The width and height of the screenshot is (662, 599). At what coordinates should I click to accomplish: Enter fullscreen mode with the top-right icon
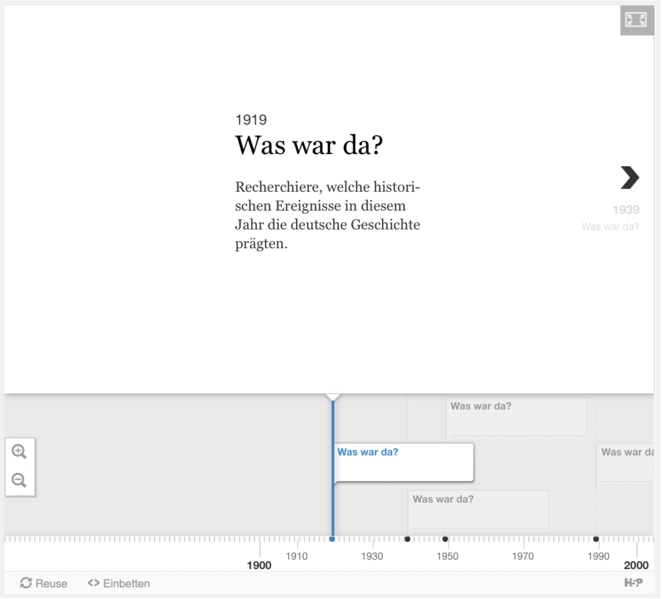coord(636,20)
